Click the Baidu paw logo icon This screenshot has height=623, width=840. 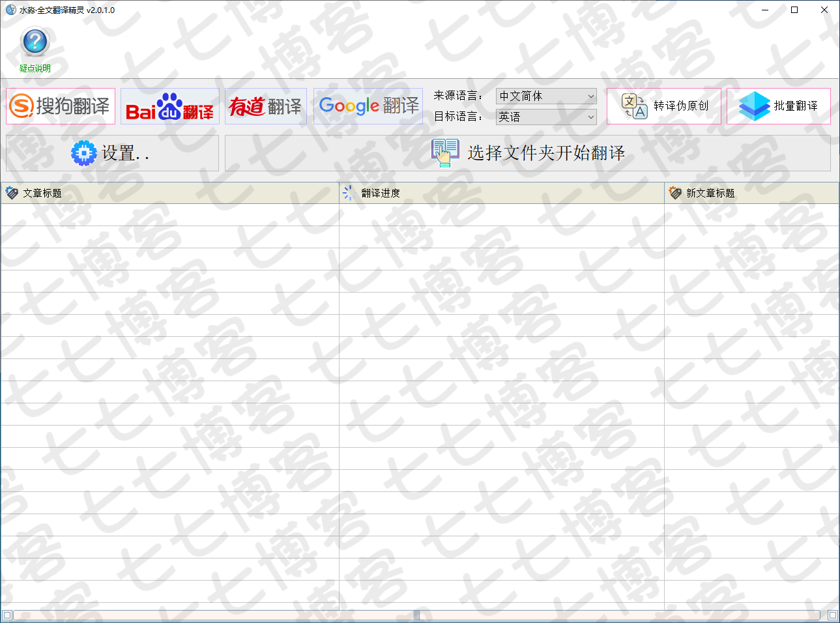tap(170, 106)
